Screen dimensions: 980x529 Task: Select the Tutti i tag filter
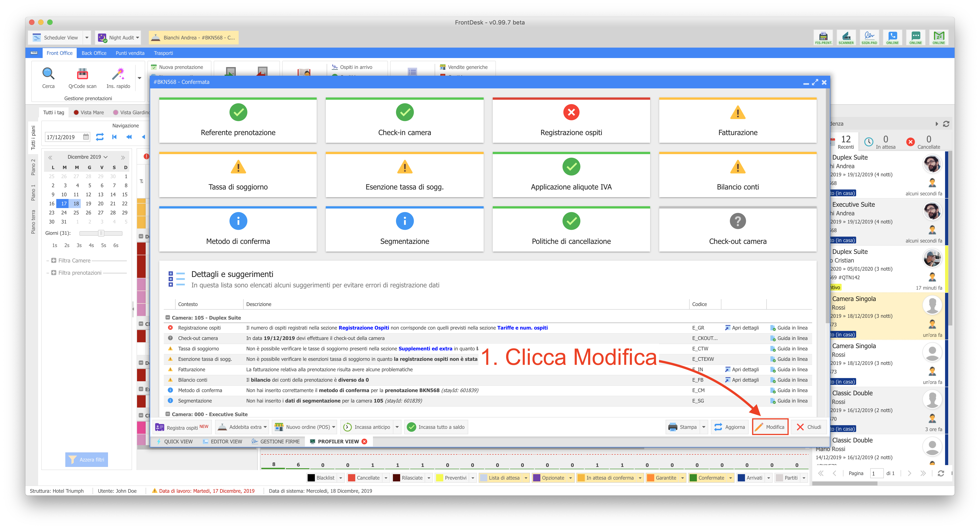(x=54, y=112)
